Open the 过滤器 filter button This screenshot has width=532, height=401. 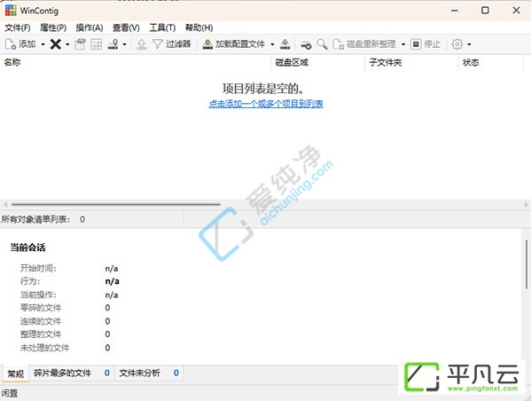click(172, 44)
